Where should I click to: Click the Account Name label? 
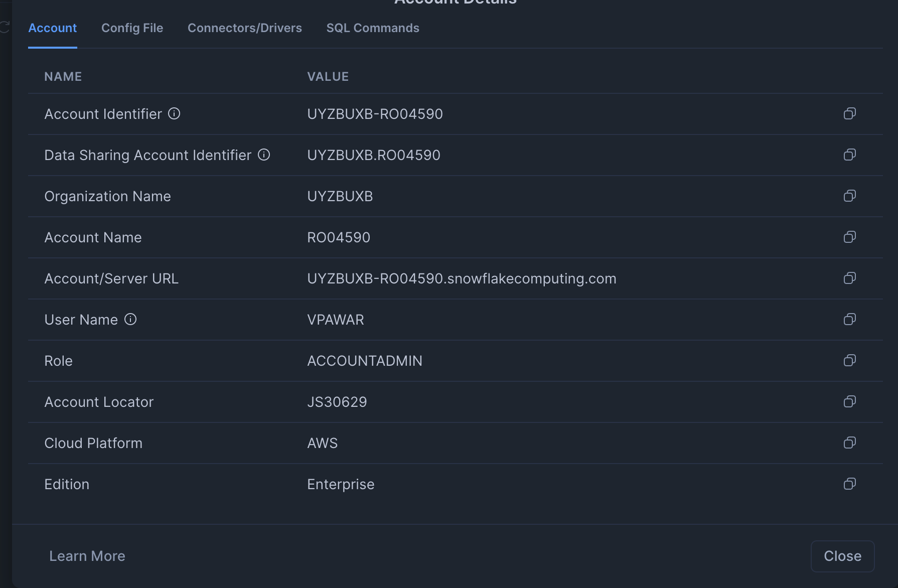93,237
